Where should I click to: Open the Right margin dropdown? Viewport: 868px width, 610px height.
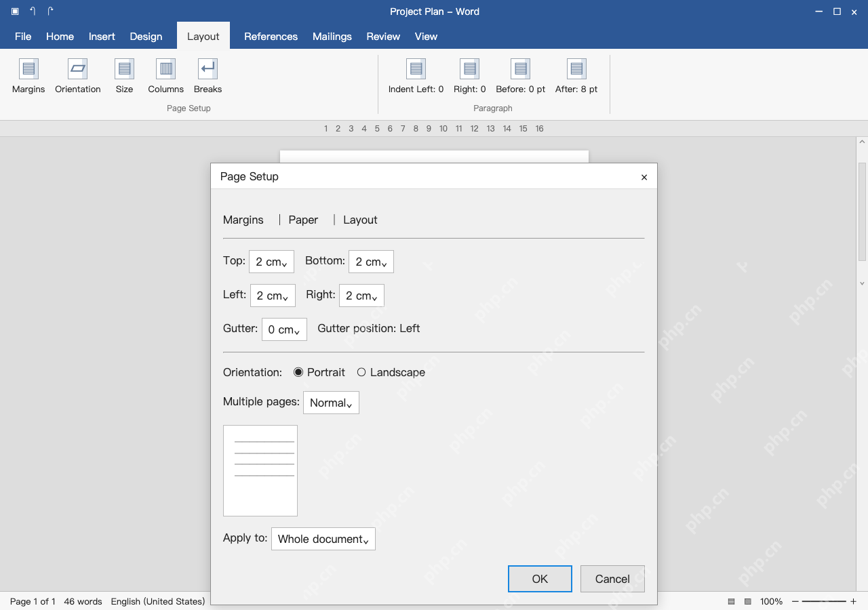pos(361,296)
